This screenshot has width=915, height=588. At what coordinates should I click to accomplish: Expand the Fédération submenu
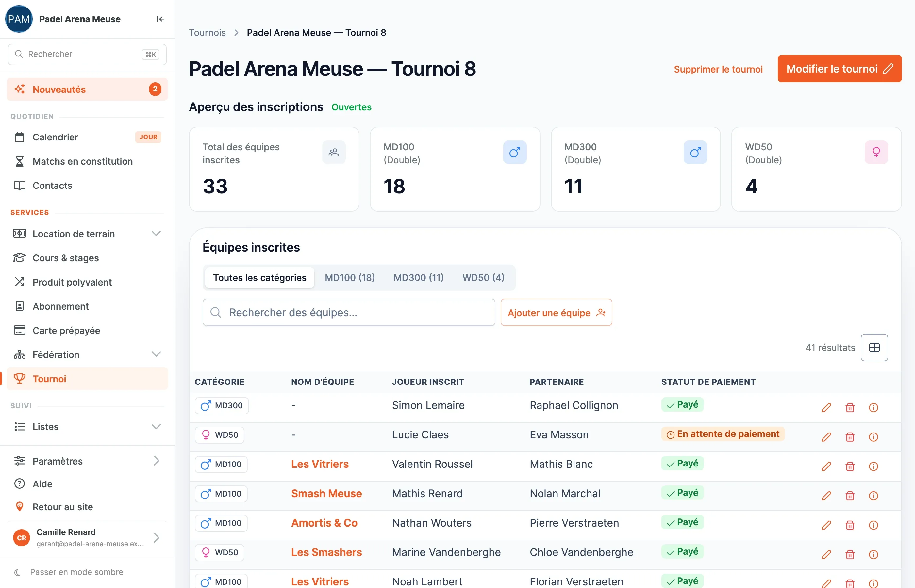point(156,354)
